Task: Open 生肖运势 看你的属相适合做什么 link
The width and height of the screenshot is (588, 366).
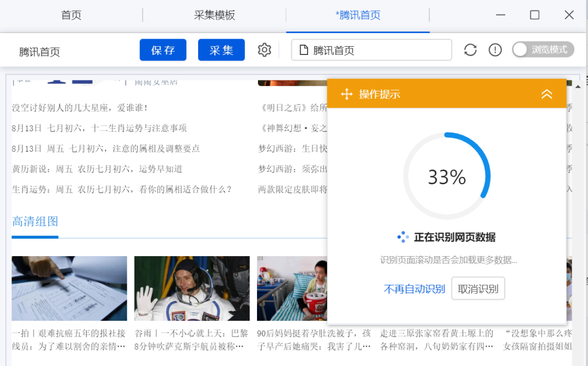Action: pyautogui.click(x=122, y=190)
